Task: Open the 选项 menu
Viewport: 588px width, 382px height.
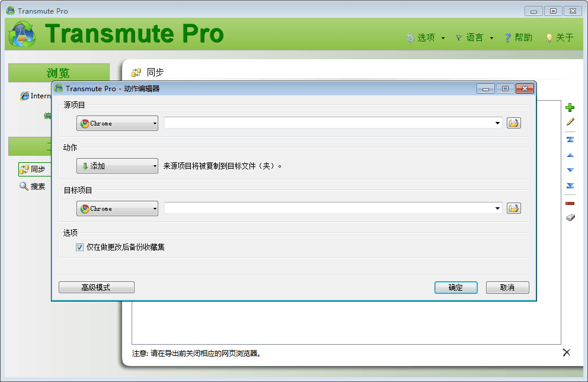Action: 426,37
